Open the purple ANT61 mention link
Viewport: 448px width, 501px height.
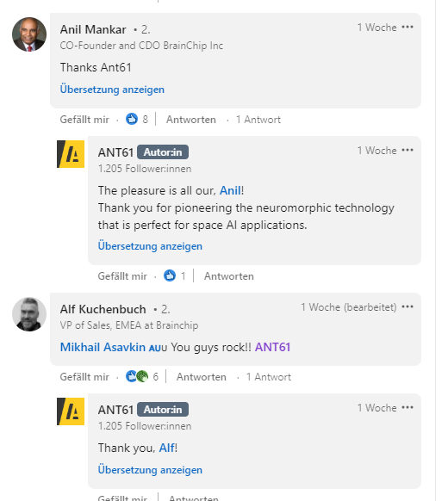272,347
